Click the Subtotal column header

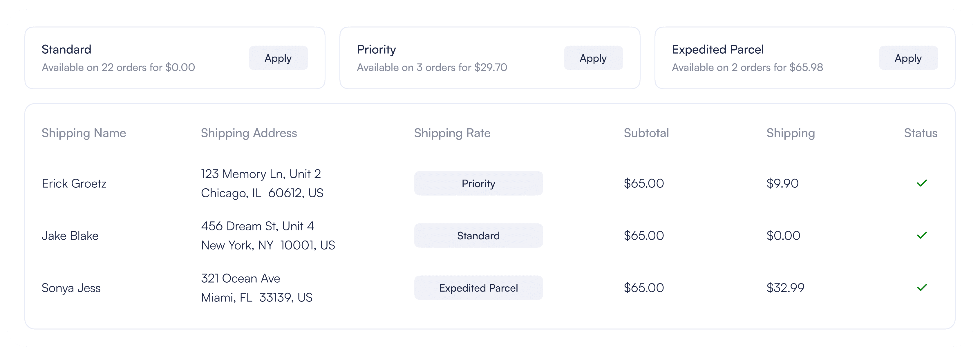pyautogui.click(x=646, y=133)
